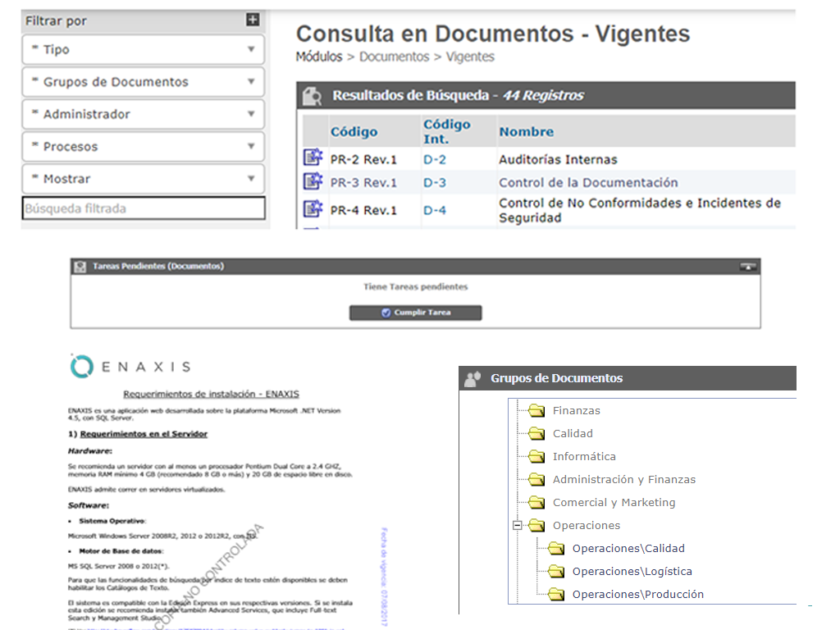
Task: Select the PR-2 Rev.1 code cell
Action: pyautogui.click(x=363, y=160)
